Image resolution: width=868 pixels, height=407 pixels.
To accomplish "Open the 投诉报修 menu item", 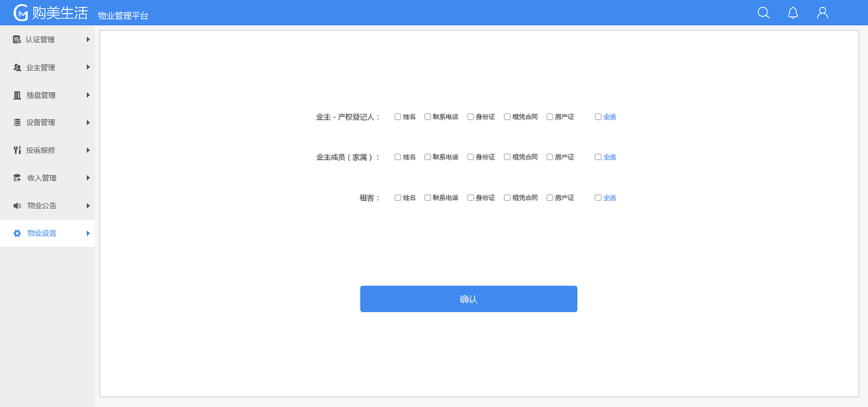I will click(47, 150).
